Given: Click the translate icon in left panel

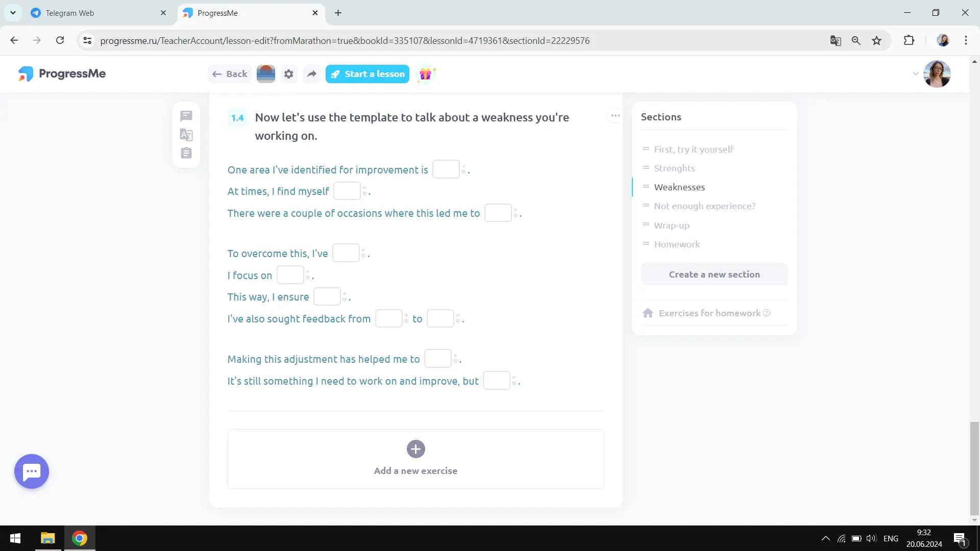Looking at the screenshot, I should pos(186,135).
